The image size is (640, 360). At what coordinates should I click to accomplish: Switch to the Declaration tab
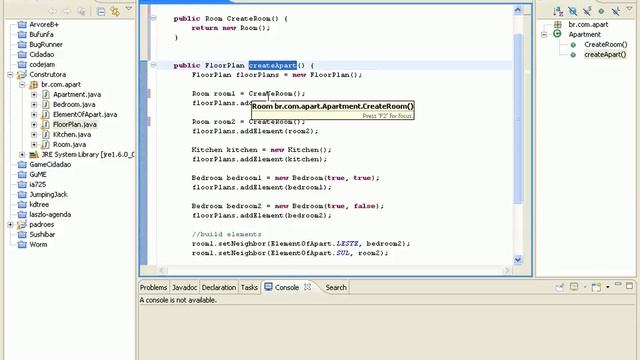219,287
